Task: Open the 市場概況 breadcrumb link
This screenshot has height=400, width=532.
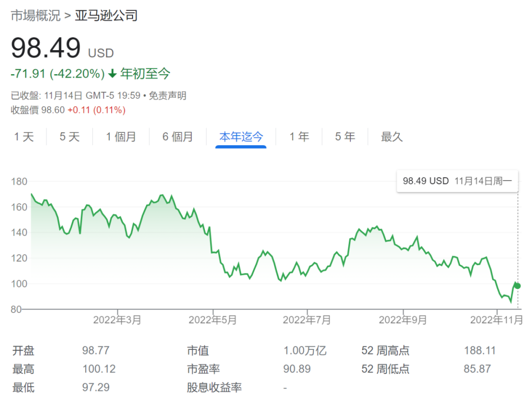Action: 35,16
